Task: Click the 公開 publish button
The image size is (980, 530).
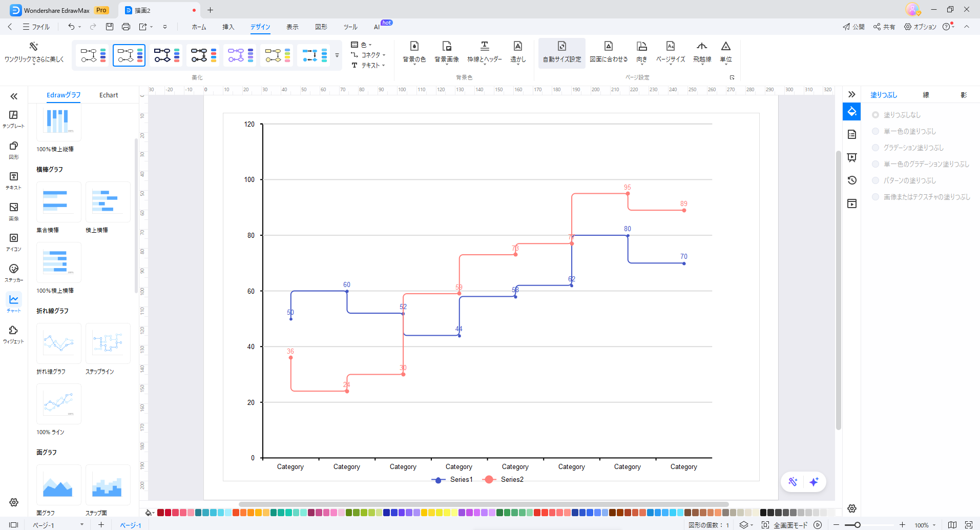Action: 853,27
